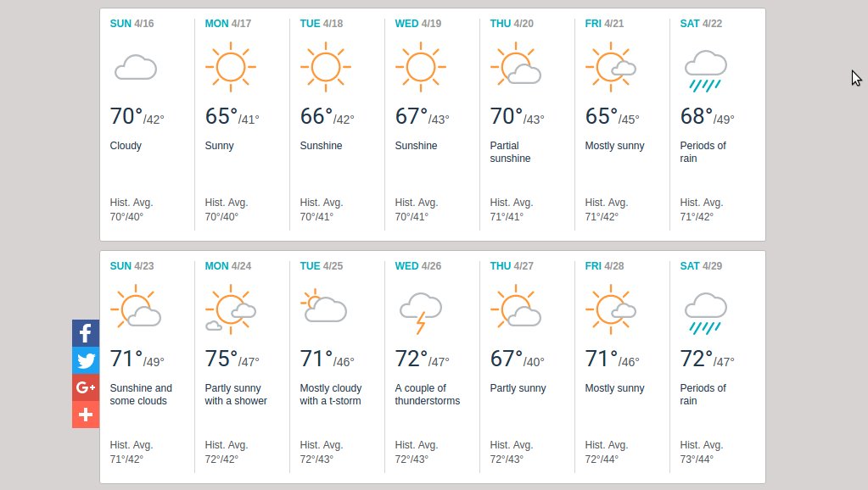Screen dimensions: 868x490
Task: Click the Twitter share icon
Action: tap(86, 360)
